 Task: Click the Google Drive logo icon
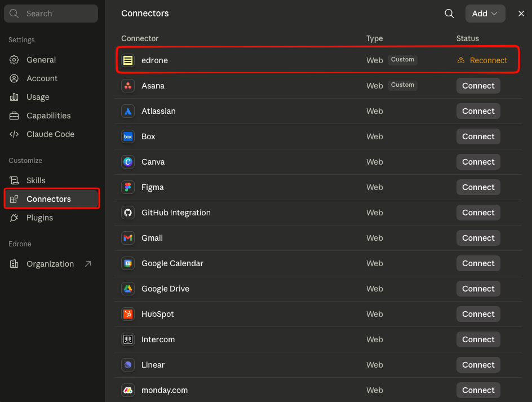pos(128,289)
